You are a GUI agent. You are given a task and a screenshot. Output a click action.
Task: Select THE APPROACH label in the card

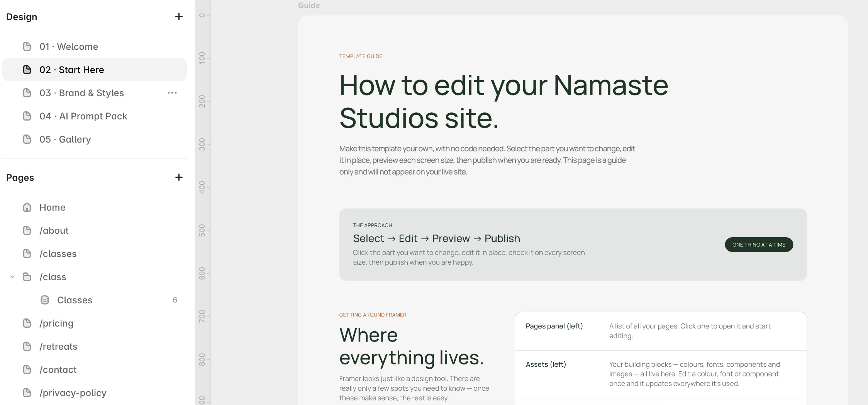[x=372, y=225]
